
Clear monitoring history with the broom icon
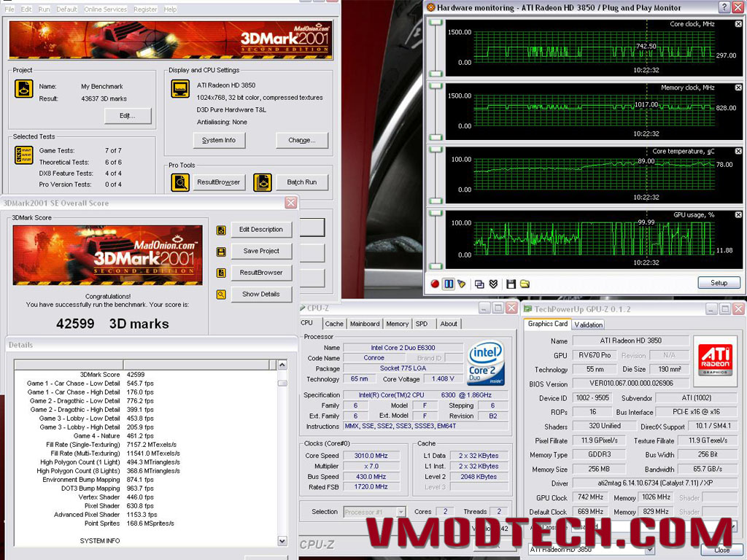461,284
